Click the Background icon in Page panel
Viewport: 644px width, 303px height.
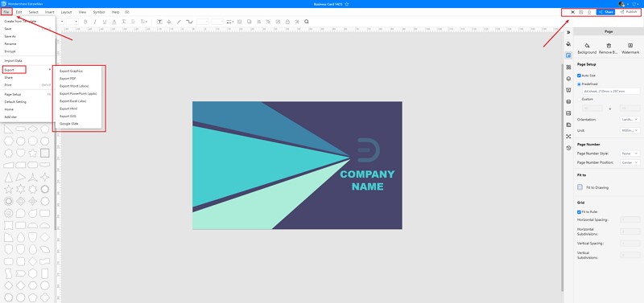coord(587,46)
